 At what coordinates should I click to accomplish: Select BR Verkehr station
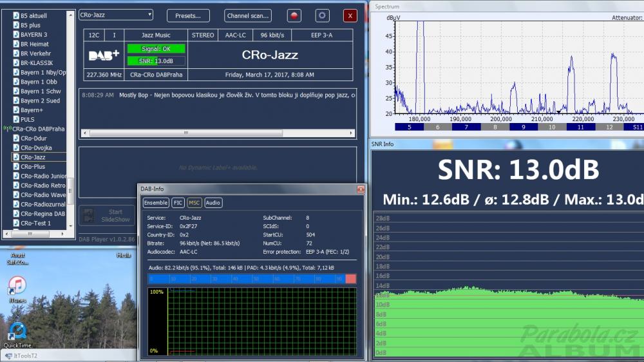(35, 53)
